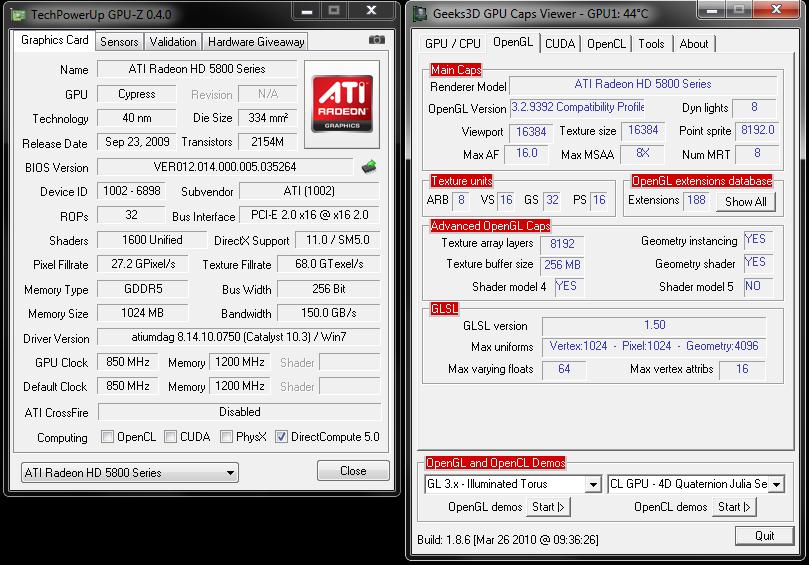Click the Texture buffer size 256 MB value
This screenshot has width=809, height=565.
coord(562,265)
